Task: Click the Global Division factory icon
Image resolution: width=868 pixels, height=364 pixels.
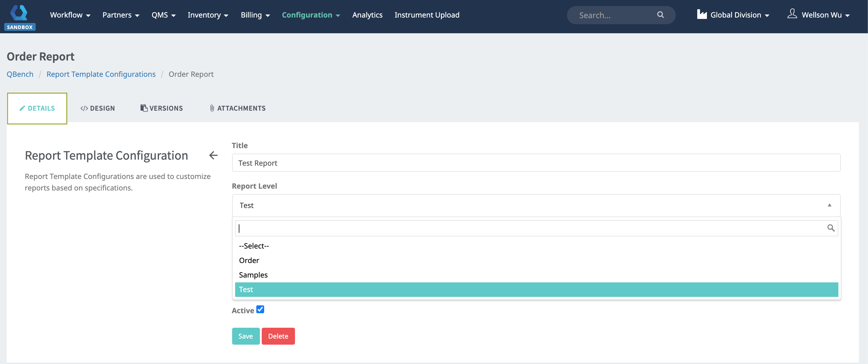Action: click(x=702, y=15)
